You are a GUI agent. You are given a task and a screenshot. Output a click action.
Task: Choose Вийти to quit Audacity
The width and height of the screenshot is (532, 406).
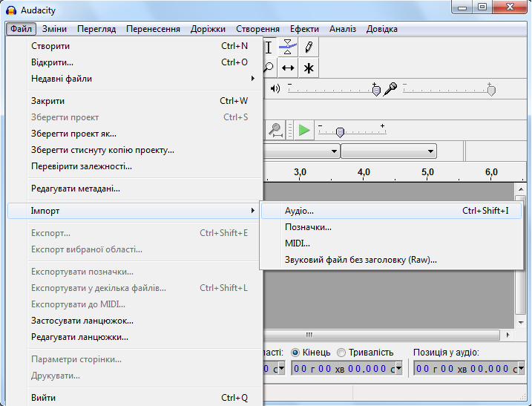[135, 398]
